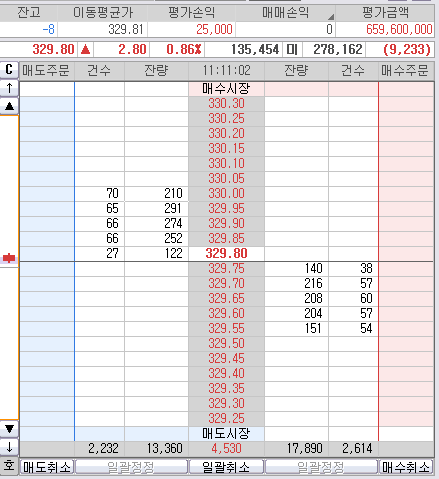
Task: Select price 329.90 in the ladder
Action: coord(226,224)
